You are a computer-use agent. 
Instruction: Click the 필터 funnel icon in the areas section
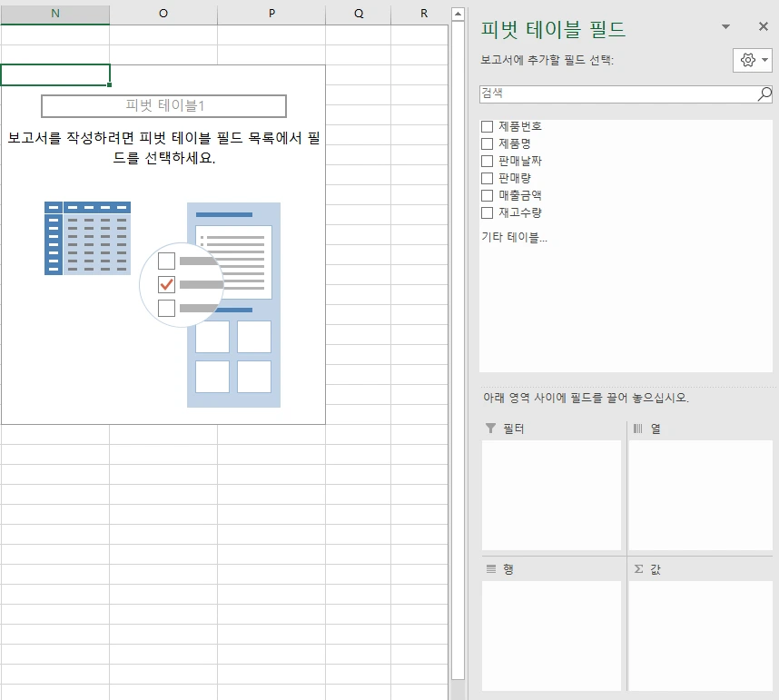pos(491,428)
